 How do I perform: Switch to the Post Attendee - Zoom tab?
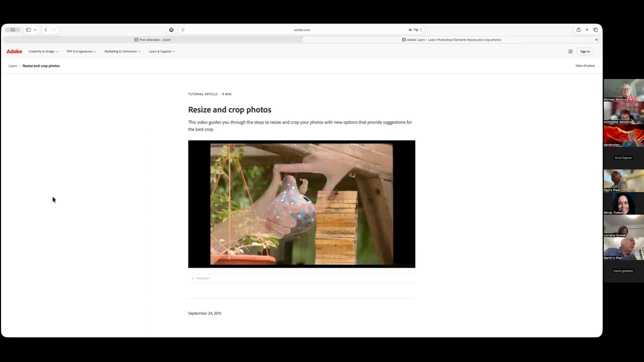(152, 40)
